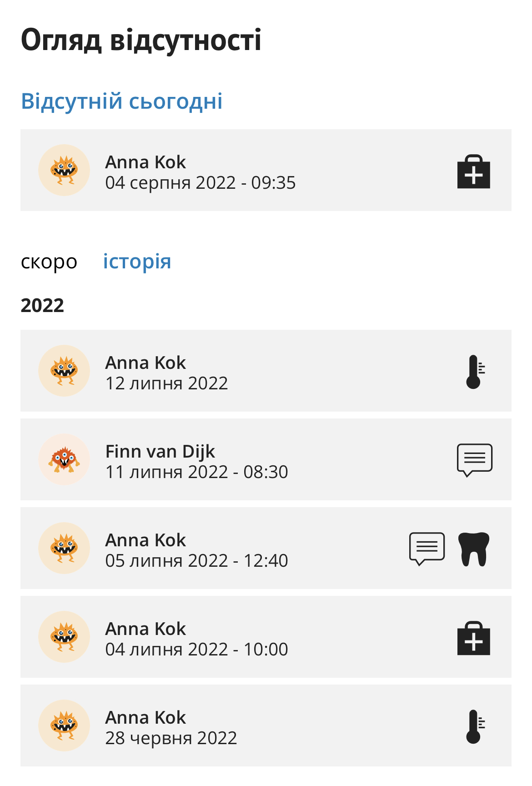The width and height of the screenshot is (532, 786).
Task: Open Finn van Dijk absence entry
Action: (266, 459)
